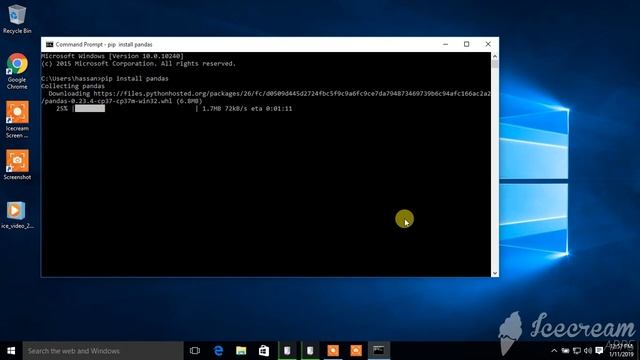Open network status tray icon

tap(577, 351)
